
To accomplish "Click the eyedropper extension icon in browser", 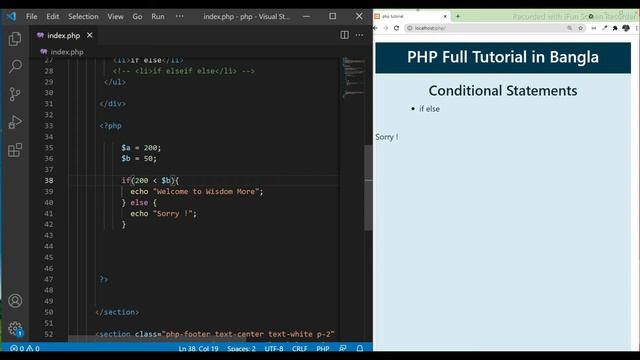I will (604, 28).
